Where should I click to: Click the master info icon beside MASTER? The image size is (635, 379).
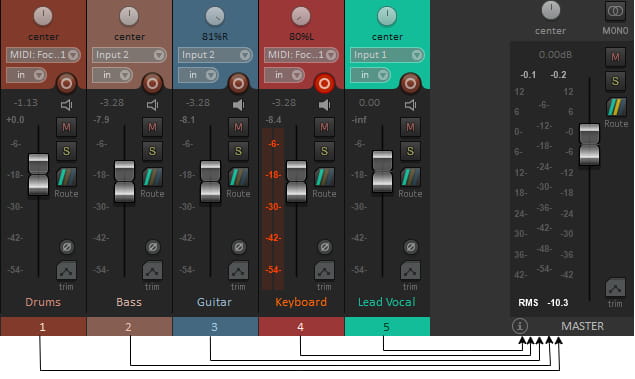pos(520,326)
